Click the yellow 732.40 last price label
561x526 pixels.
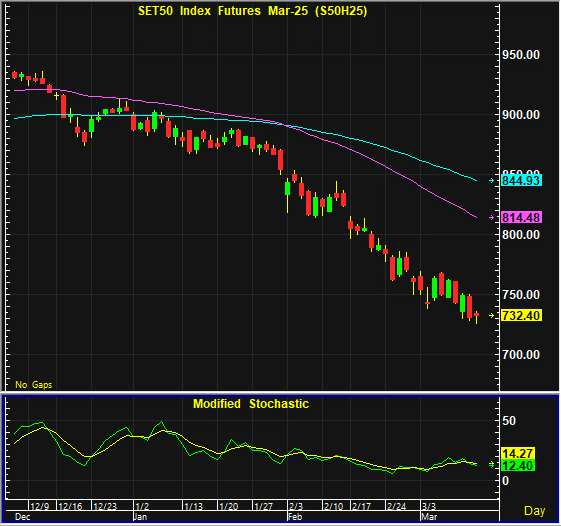pyautogui.click(x=521, y=315)
